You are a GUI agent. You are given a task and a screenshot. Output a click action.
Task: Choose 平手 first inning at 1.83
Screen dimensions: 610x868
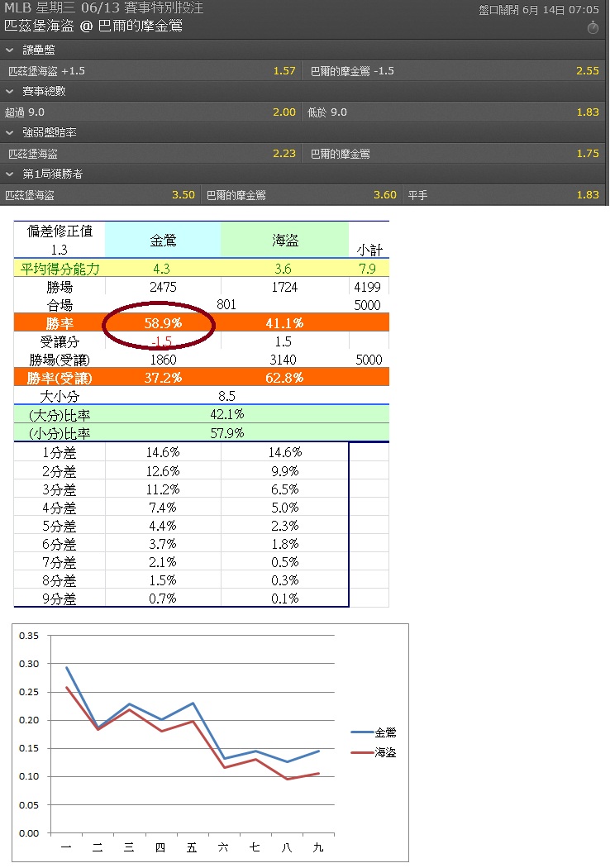click(x=503, y=195)
